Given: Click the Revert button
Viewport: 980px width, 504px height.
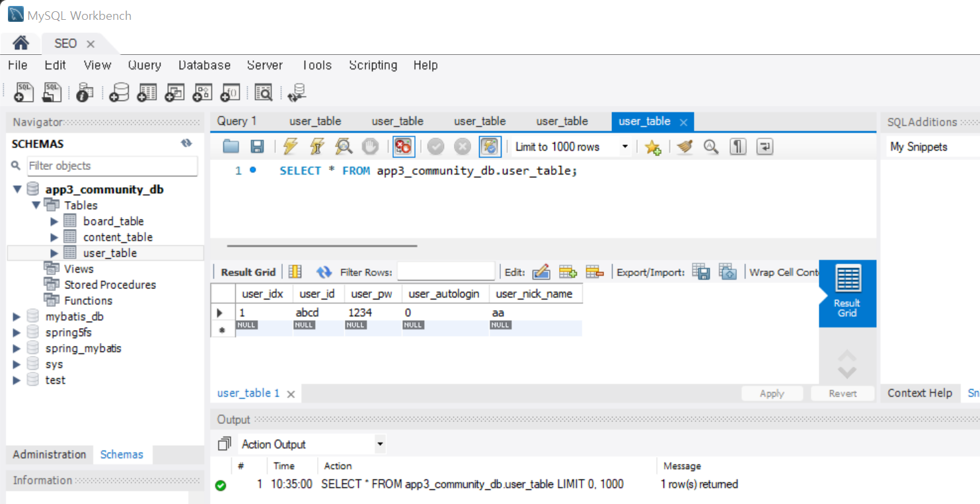Looking at the screenshot, I should (843, 394).
